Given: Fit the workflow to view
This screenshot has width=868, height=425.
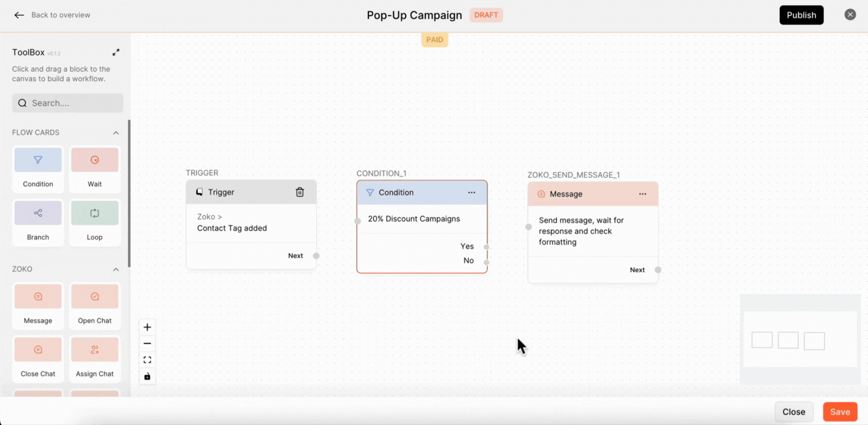Looking at the screenshot, I should pos(147,360).
